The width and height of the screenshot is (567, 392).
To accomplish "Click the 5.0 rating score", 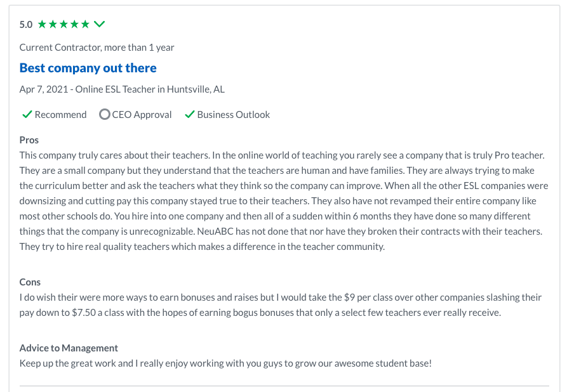I will (x=26, y=25).
